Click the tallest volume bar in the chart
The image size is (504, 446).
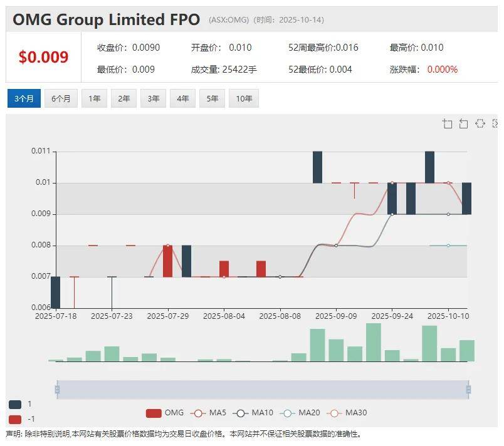tap(374, 342)
